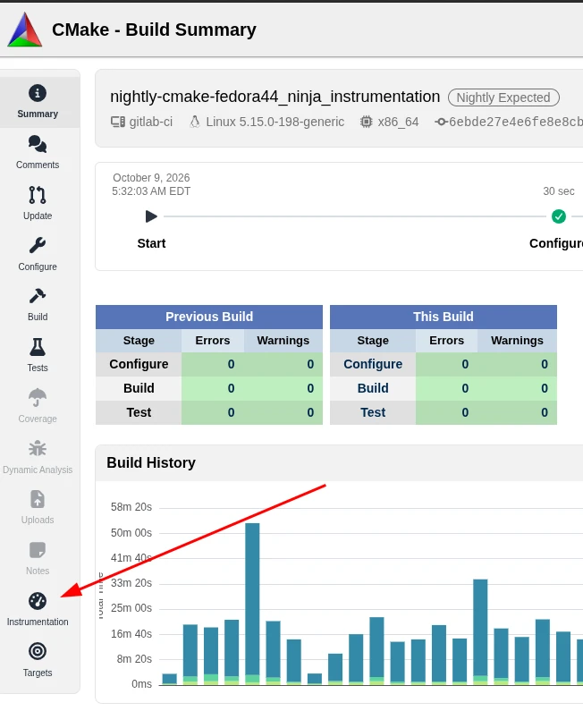Click the second-tallest Build History bar near 33m

point(480,632)
